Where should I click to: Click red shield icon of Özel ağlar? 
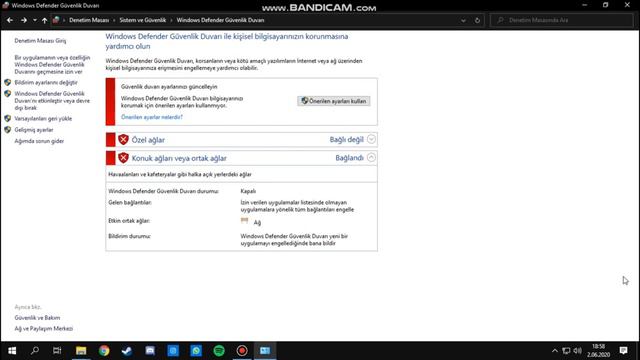[x=123, y=140]
